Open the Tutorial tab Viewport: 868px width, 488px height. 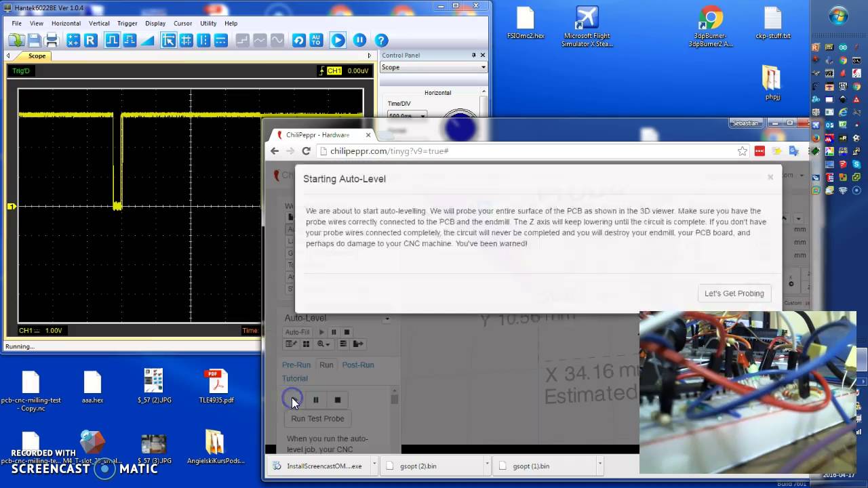[294, 378]
